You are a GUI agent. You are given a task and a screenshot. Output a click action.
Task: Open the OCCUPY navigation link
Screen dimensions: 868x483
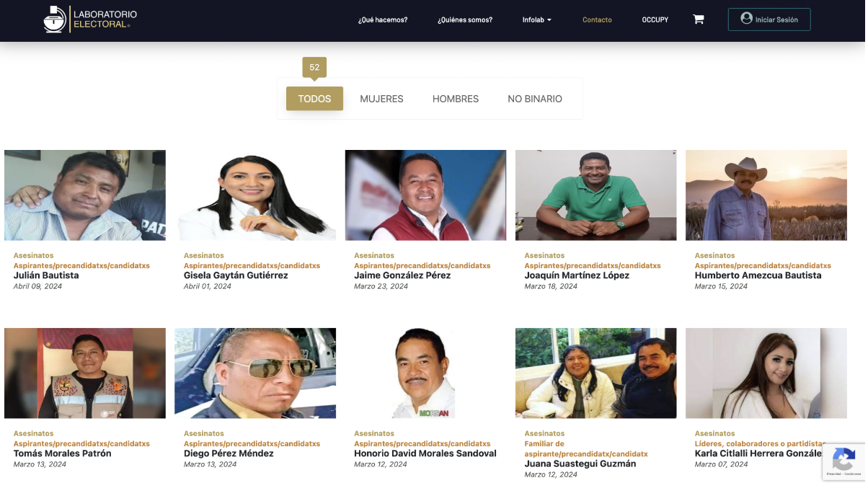tap(655, 20)
